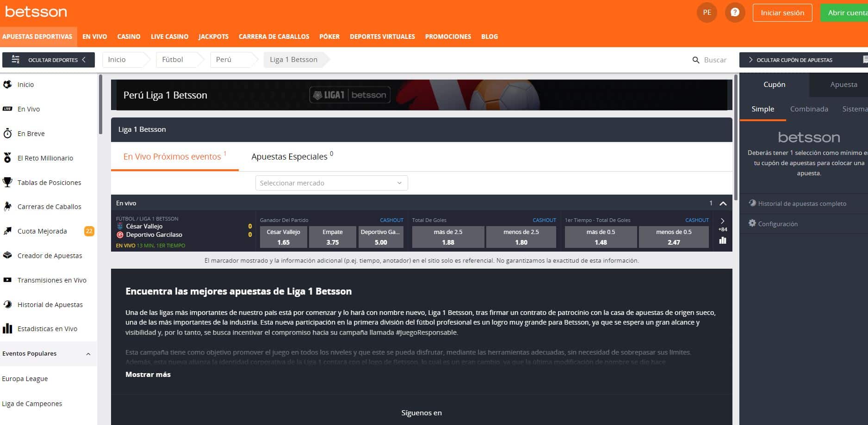Open the Póker menu item

(x=329, y=37)
